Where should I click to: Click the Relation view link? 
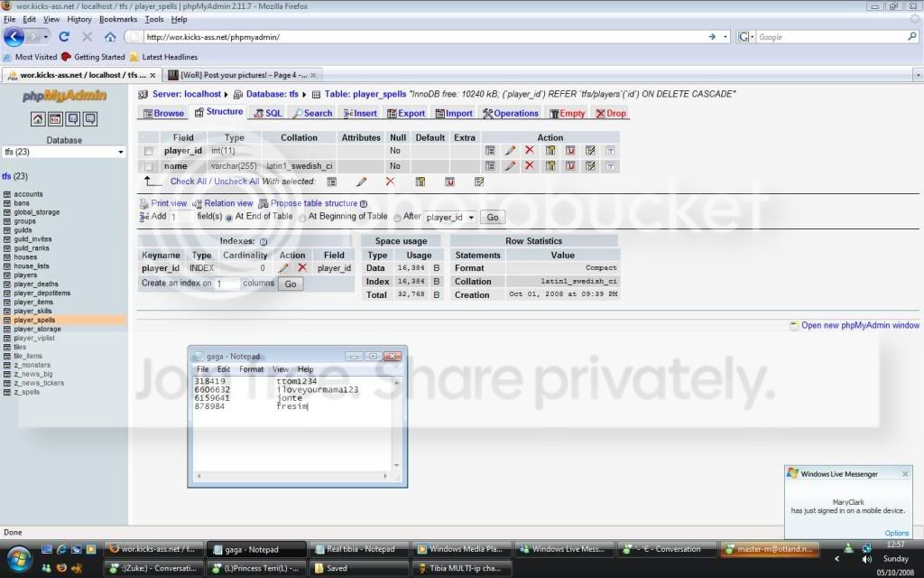(228, 203)
